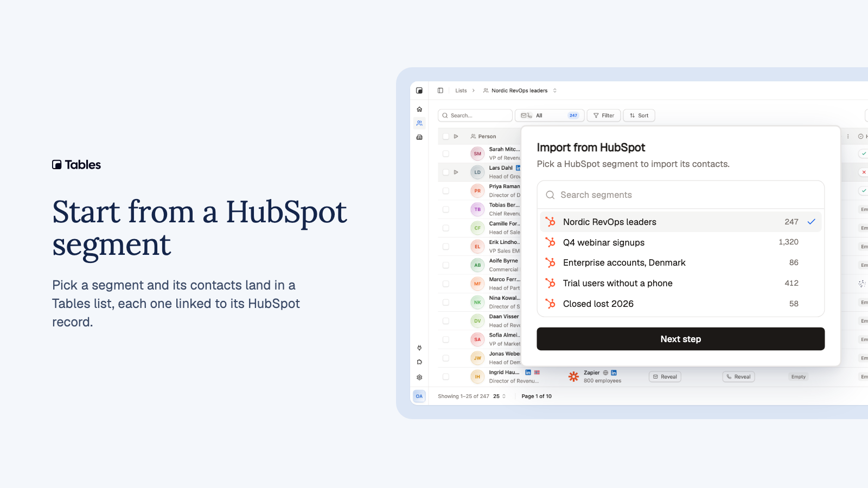
Task: Click the list Search field
Action: tap(475, 115)
